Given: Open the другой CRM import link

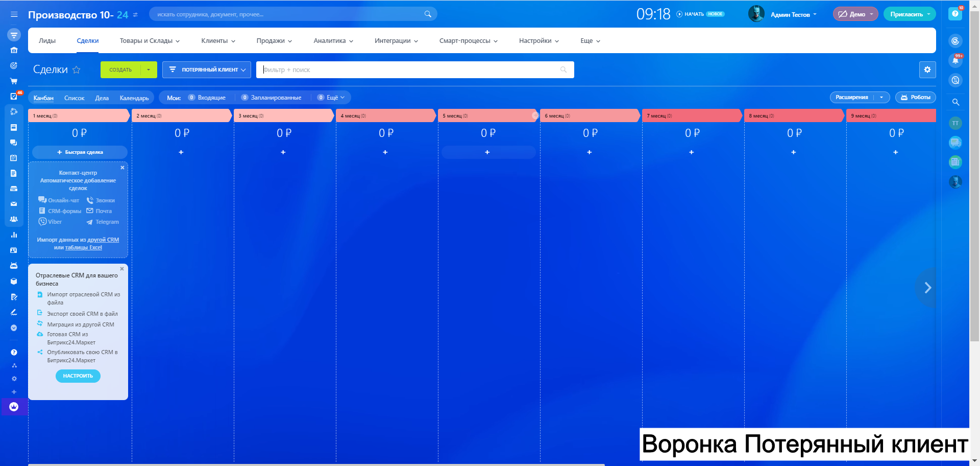Looking at the screenshot, I should (x=103, y=240).
